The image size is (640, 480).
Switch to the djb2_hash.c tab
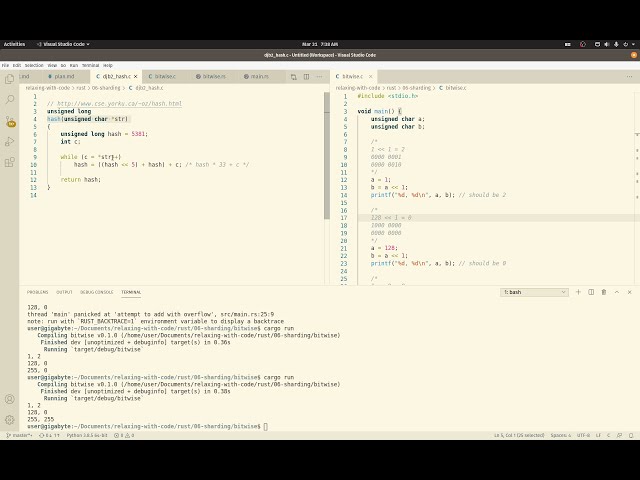pyautogui.click(x=114, y=77)
